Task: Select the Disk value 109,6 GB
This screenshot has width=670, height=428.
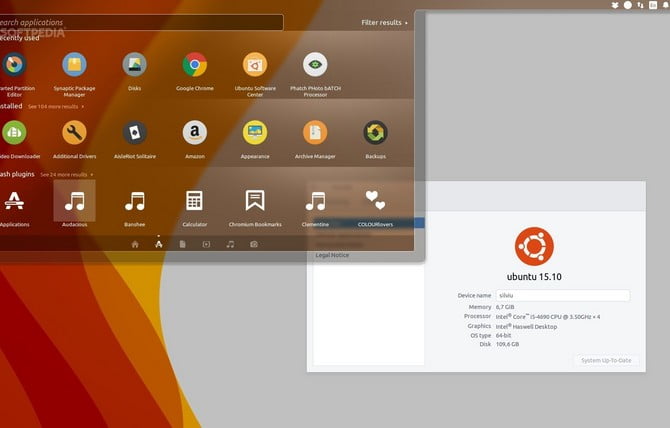Action: point(507,344)
